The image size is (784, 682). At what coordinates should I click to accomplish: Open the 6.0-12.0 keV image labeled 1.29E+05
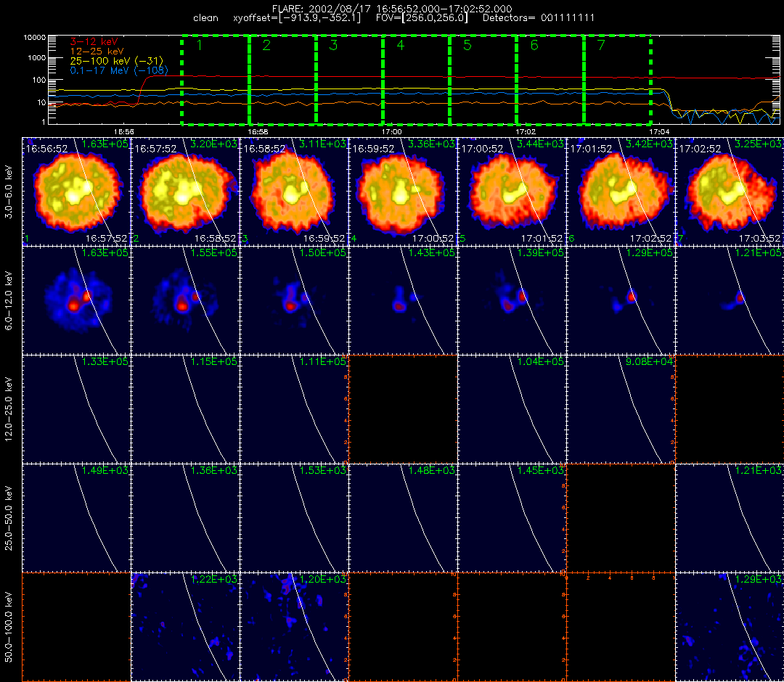click(x=621, y=301)
